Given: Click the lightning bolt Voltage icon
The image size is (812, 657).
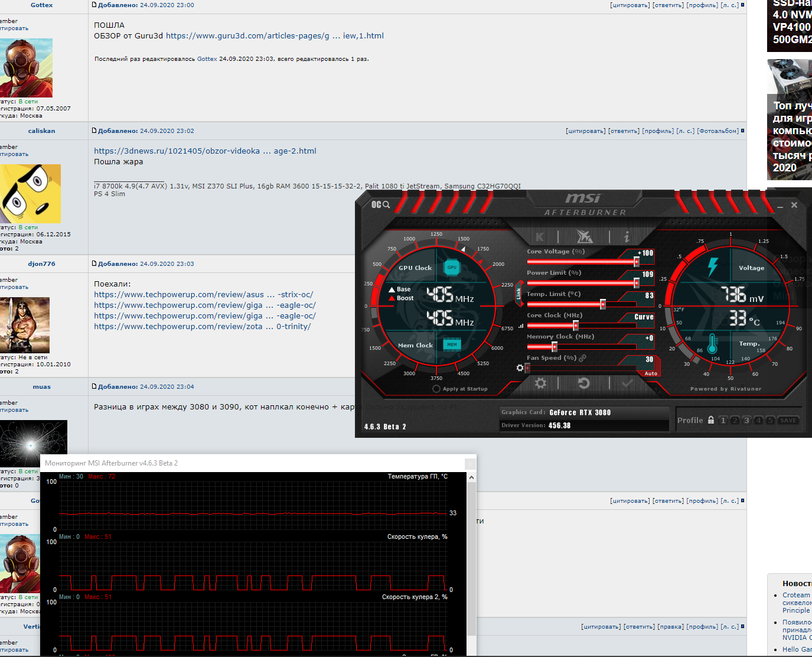Looking at the screenshot, I should tap(713, 267).
